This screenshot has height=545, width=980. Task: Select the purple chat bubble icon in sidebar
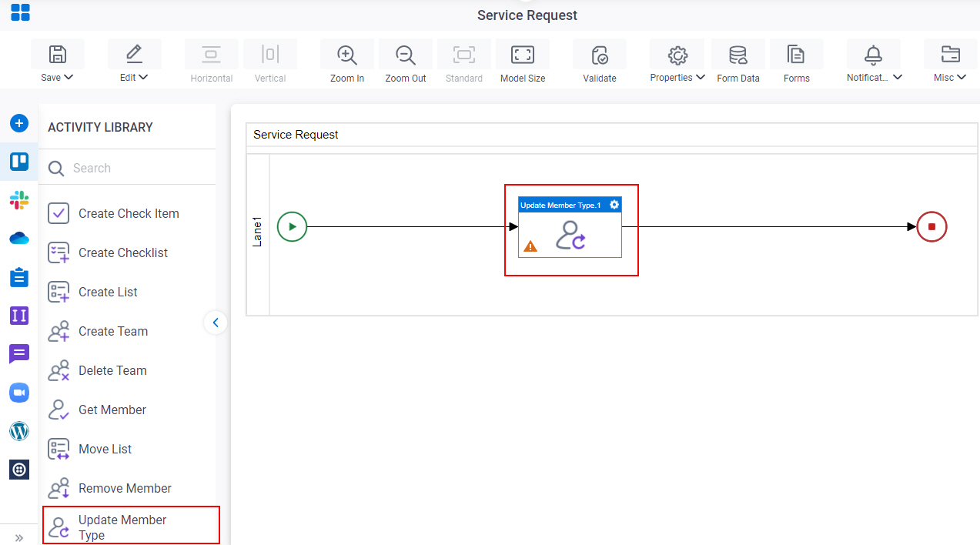click(x=19, y=354)
